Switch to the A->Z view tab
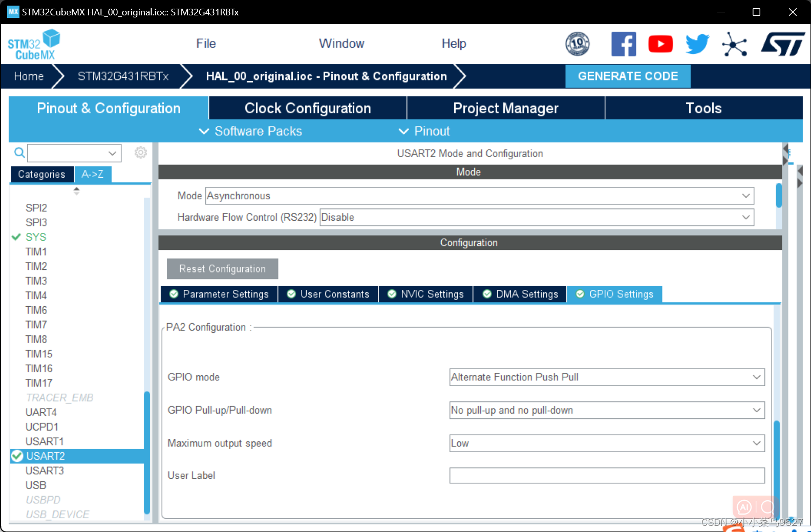This screenshot has height=532, width=811. click(93, 174)
